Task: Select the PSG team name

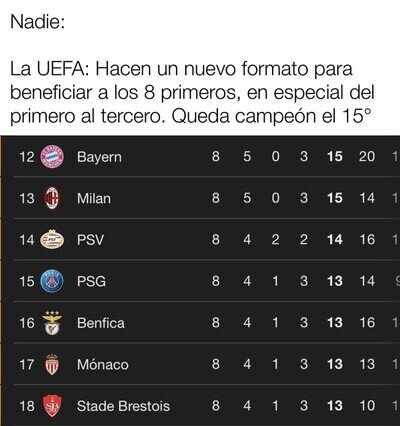Action: 91,281
